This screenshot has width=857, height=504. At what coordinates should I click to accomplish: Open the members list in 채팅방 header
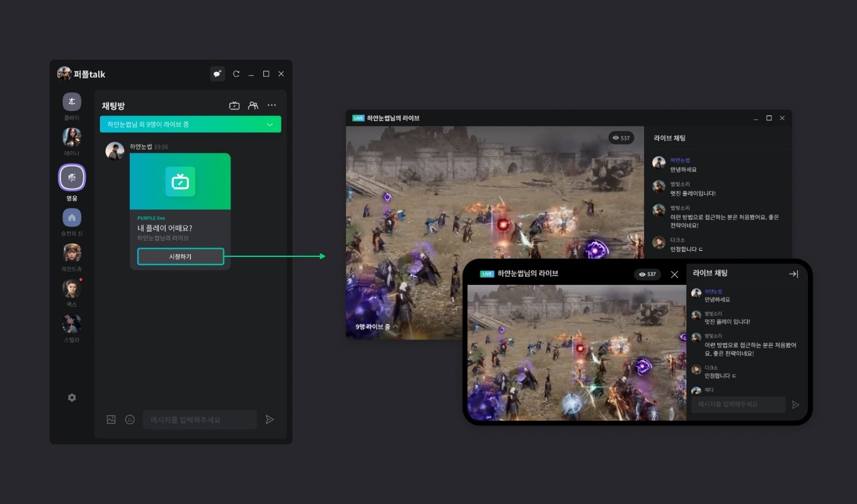[x=253, y=106]
